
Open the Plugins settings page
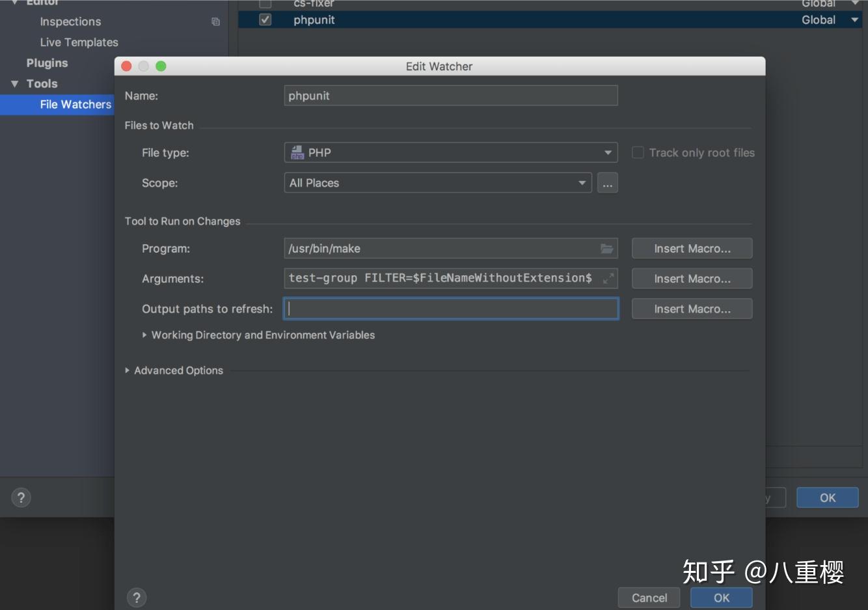47,62
